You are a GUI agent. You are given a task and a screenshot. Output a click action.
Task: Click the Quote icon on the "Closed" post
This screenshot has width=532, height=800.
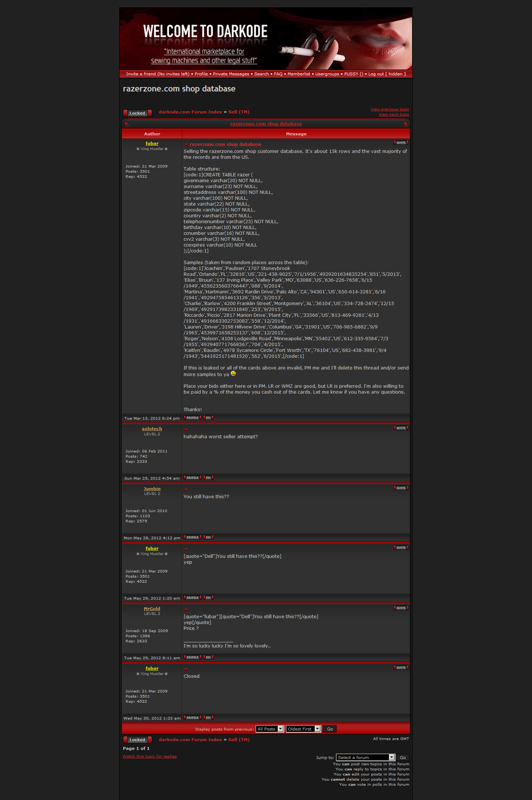pyautogui.click(x=401, y=668)
